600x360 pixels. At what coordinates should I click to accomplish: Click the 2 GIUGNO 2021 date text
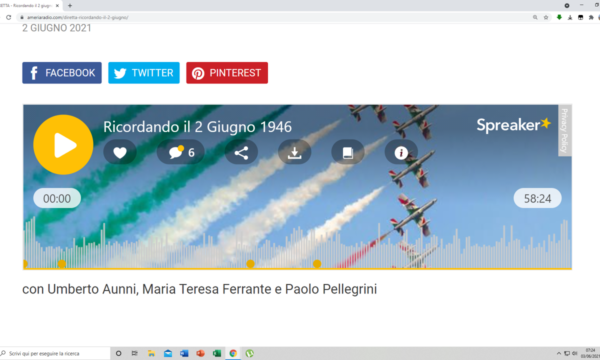tap(57, 28)
